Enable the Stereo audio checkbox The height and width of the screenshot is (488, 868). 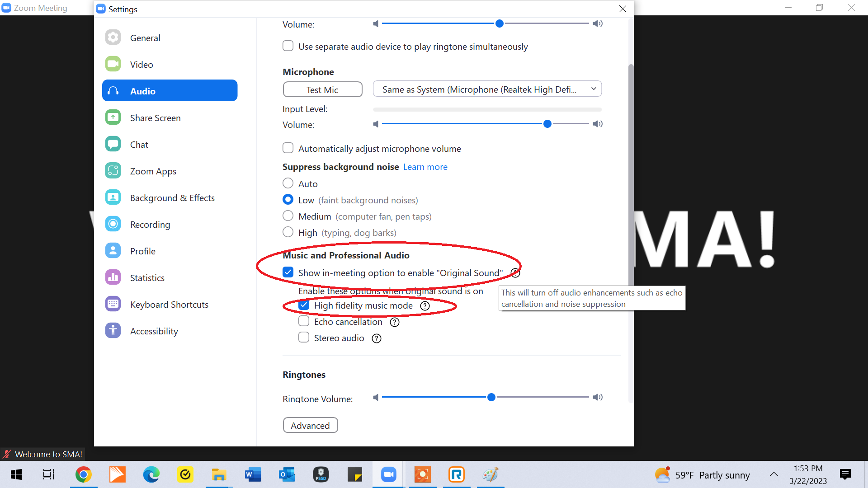tap(304, 338)
